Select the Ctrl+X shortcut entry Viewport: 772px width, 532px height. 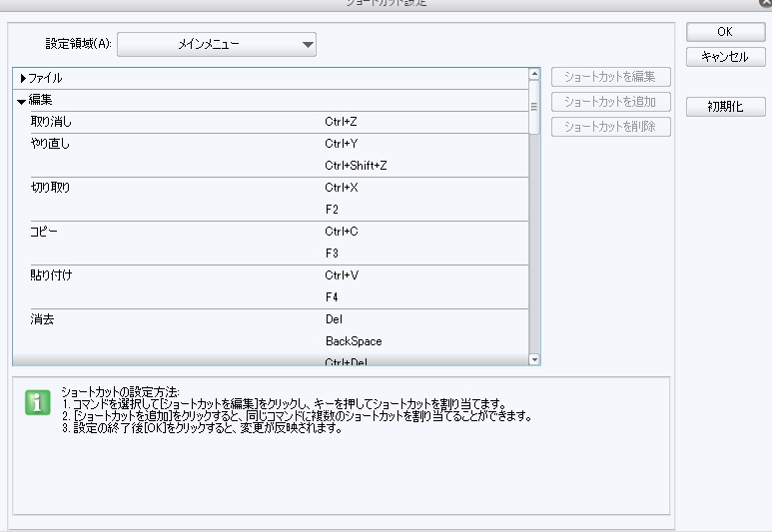click(342, 188)
